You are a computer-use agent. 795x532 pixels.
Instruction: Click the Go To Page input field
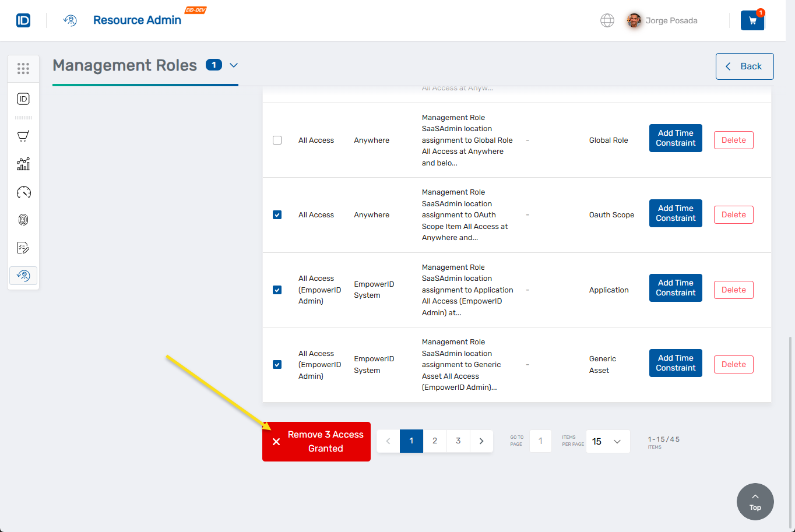pos(540,441)
